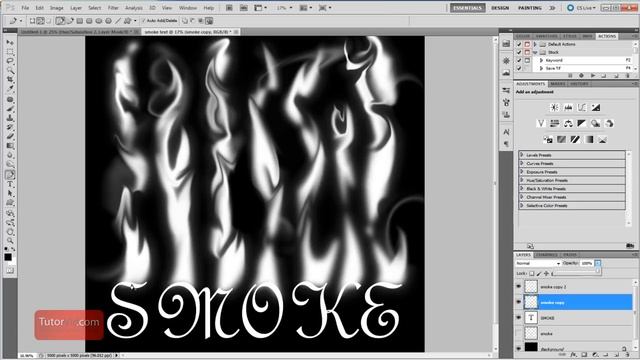Viewport: 640px width, 360px height.
Task: Open the CS Live button
Action: click(582, 8)
